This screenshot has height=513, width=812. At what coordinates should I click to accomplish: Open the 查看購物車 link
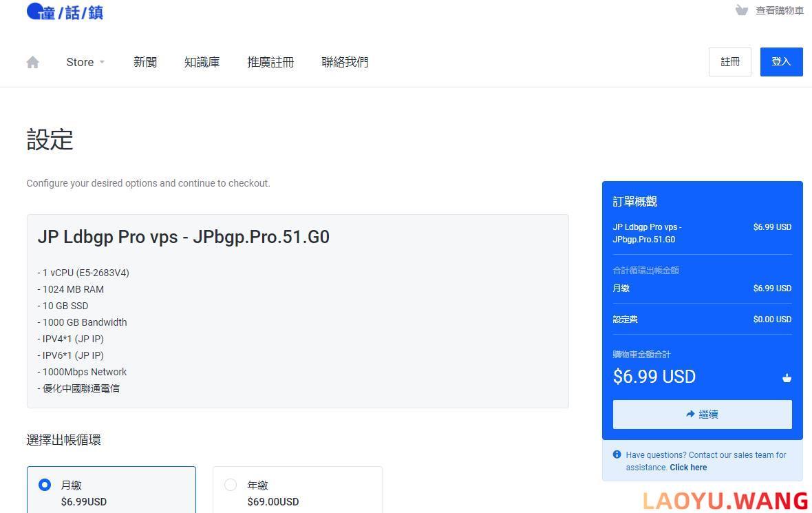coord(780,10)
